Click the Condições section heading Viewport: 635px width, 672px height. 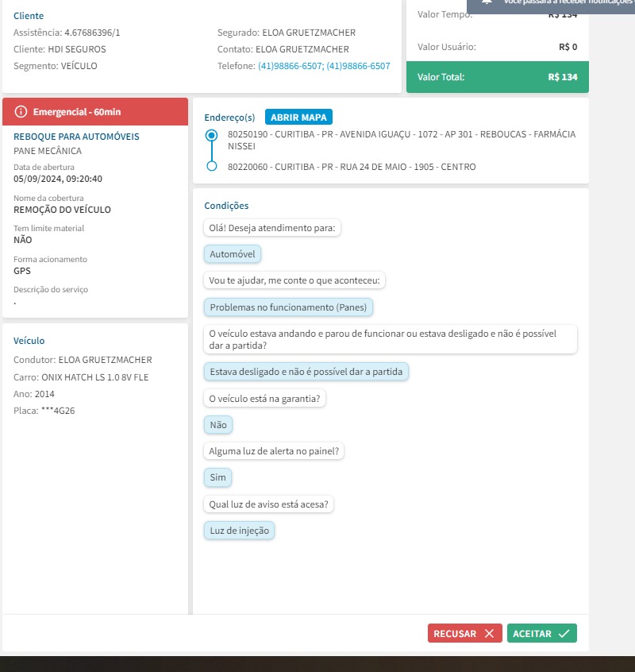226,206
